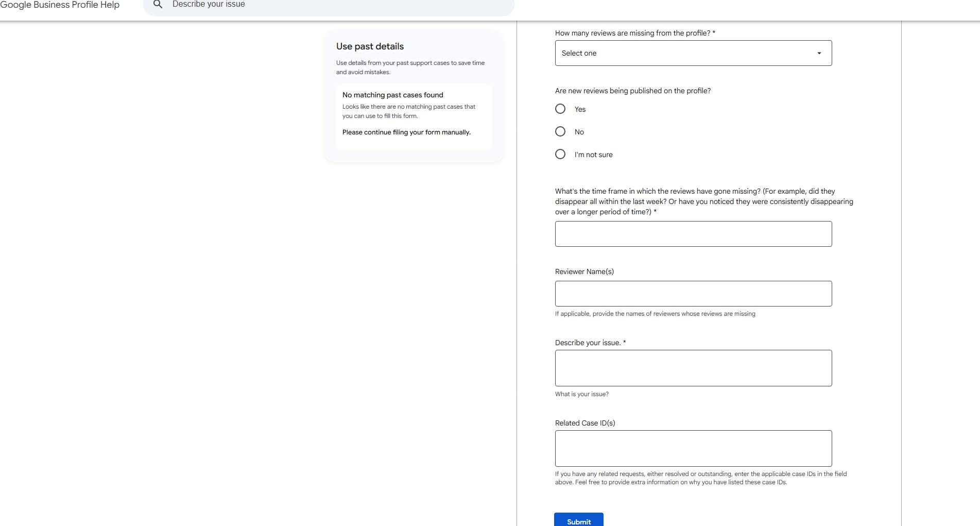This screenshot has width=980, height=526.
Task: Click the "Are new reviews being published" question text
Action: coord(632,91)
